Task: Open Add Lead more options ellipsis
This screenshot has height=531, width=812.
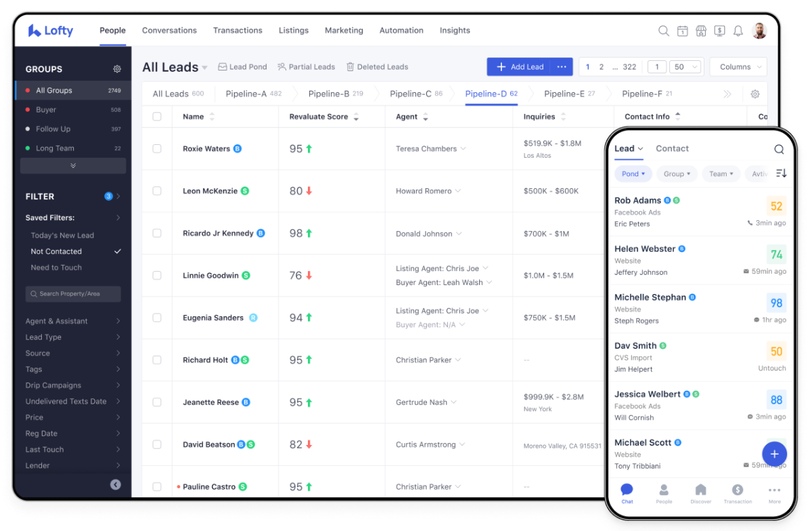Action: pyautogui.click(x=562, y=66)
